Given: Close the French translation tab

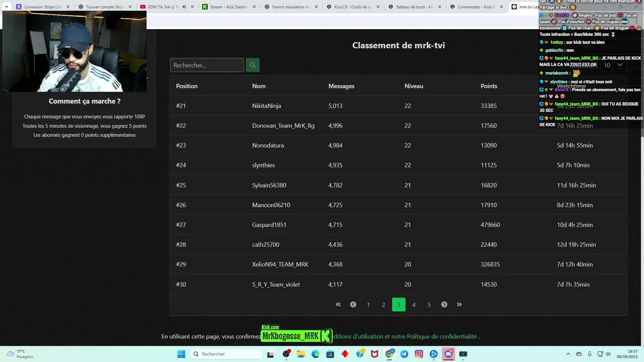Looking at the screenshot, I should click(316, 7).
